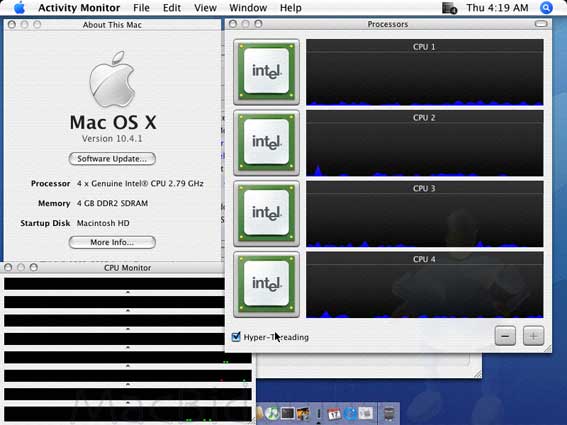
Task: Open the Window menu
Action: click(x=248, y=8)
